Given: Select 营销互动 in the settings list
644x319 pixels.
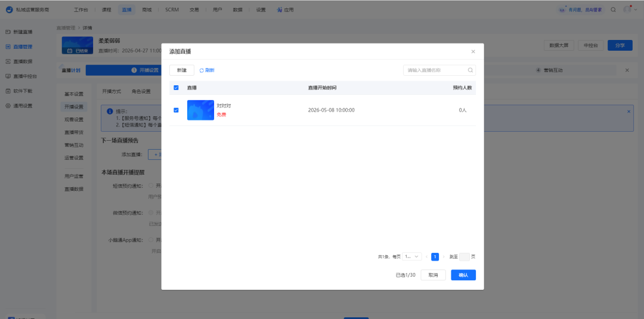Looking at the screenshot, I should pyautogui.click(x=74, y=145).
